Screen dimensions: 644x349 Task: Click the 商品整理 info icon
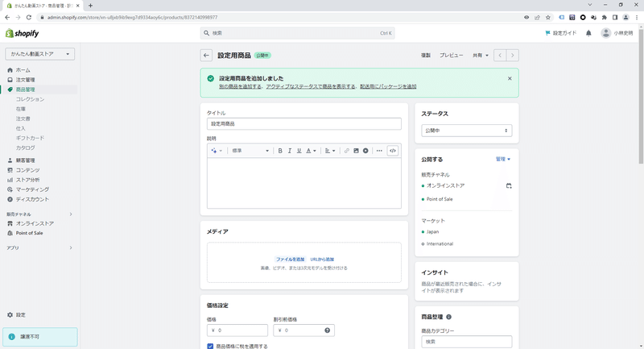click(x=449, y=317)
